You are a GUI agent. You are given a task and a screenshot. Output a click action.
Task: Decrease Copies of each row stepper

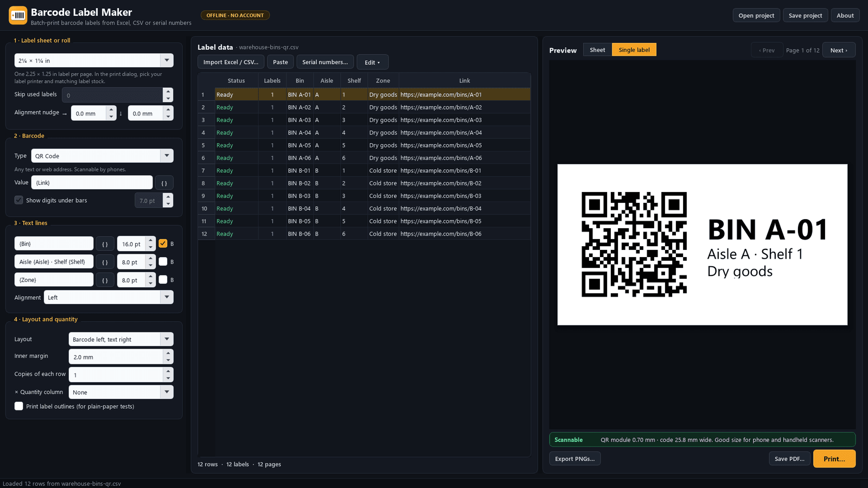coord(168,378)
